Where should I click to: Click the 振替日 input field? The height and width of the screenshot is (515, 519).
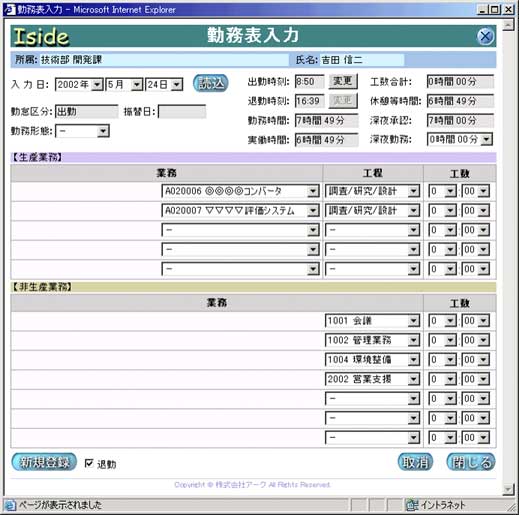(182, 112)
